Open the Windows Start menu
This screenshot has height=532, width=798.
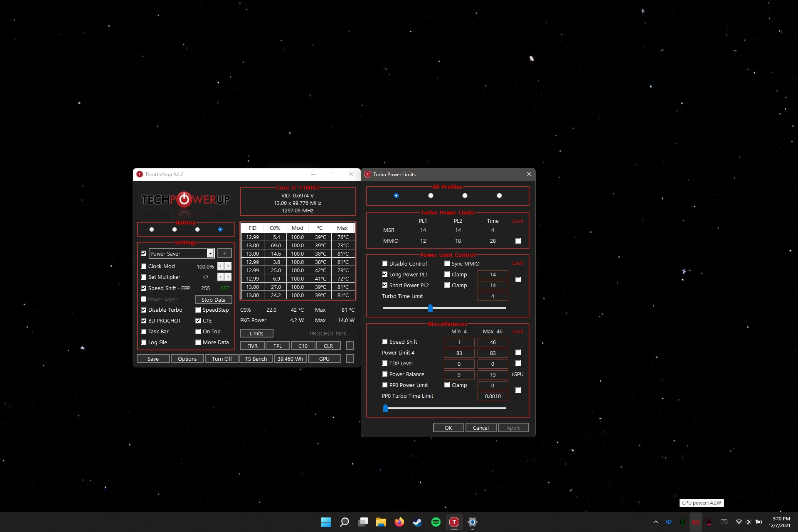326,522
